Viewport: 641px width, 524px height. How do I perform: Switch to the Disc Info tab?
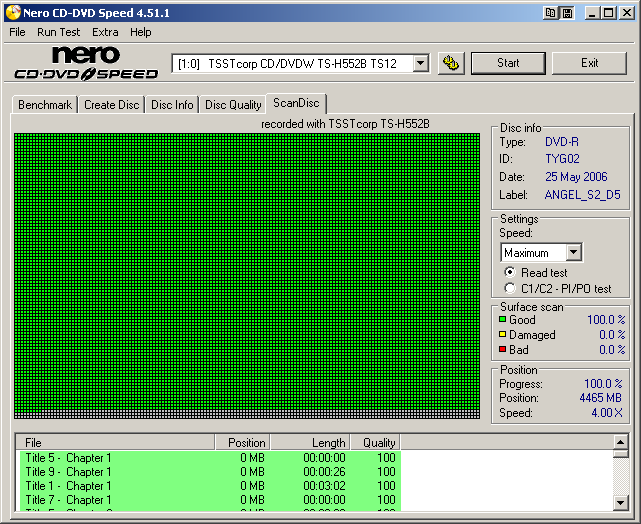click(x=172, y=105)
